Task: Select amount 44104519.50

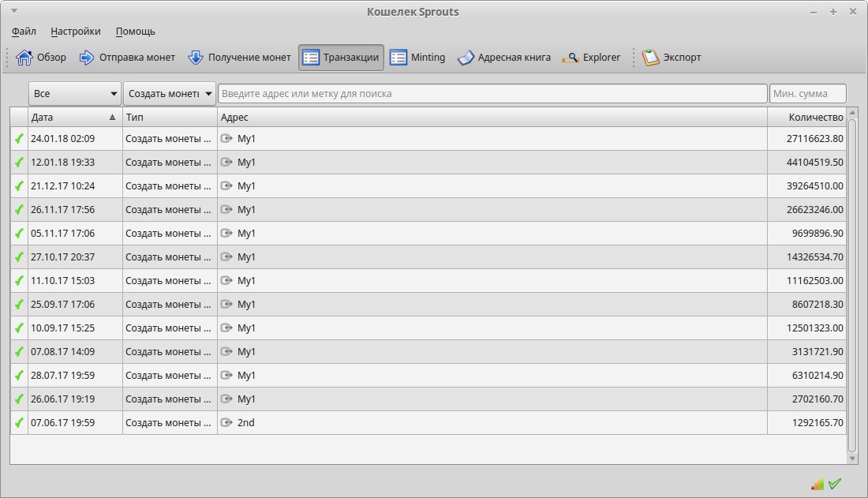Action: coord(815,163)
